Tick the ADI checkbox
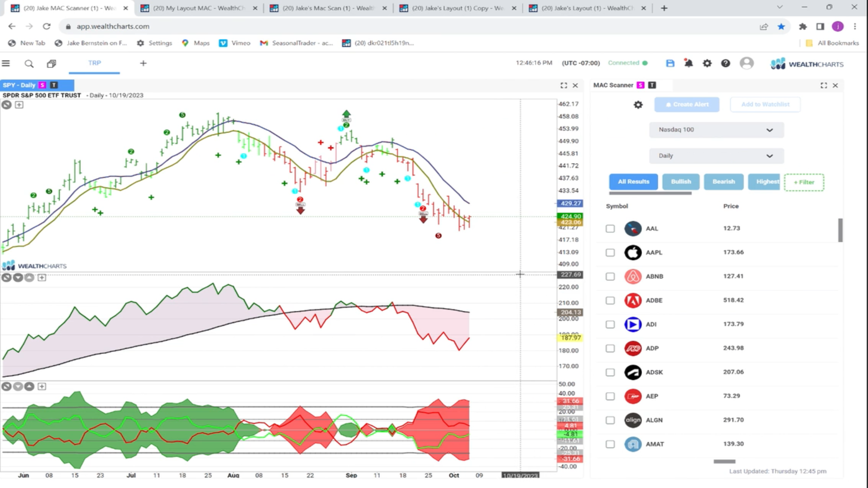Image resolution: width=868 pixels, height=488 pixels. point(610,324)
